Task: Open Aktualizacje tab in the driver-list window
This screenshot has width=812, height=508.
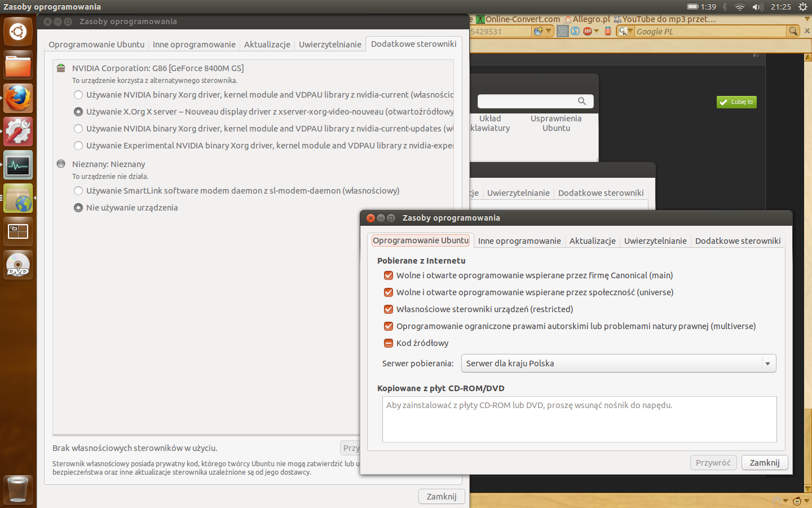Action: [x=267, y=45]
